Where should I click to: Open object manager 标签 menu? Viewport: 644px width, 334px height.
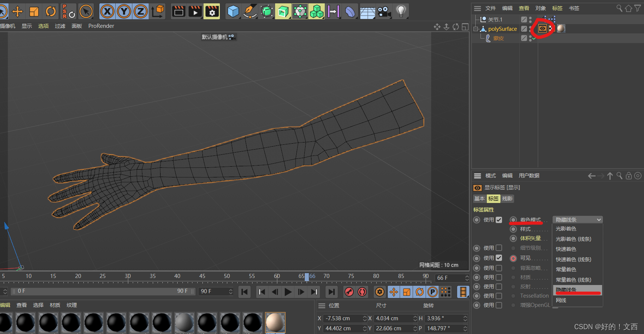[557, 8]
